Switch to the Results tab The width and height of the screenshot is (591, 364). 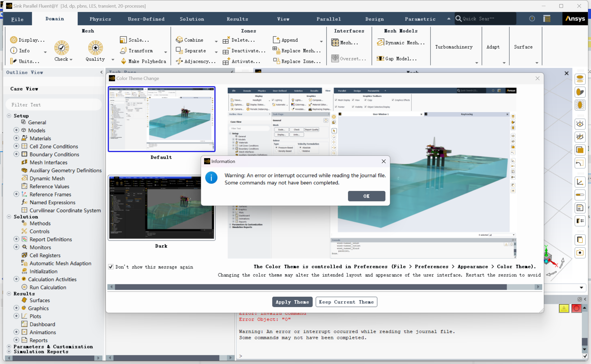pos(237,19)
